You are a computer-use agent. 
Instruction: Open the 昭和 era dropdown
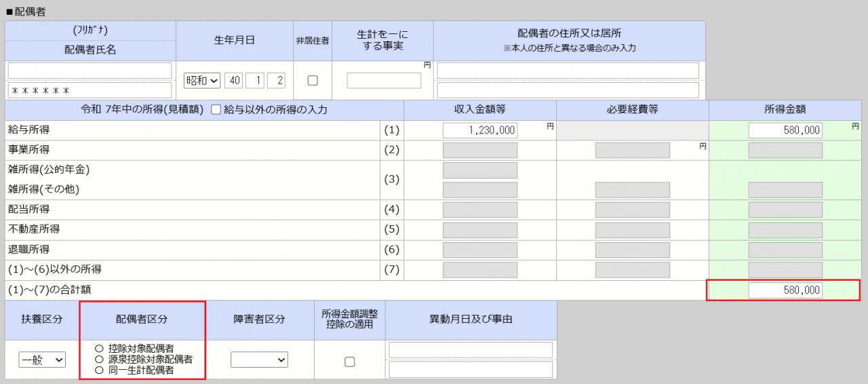tap(202, 80)
